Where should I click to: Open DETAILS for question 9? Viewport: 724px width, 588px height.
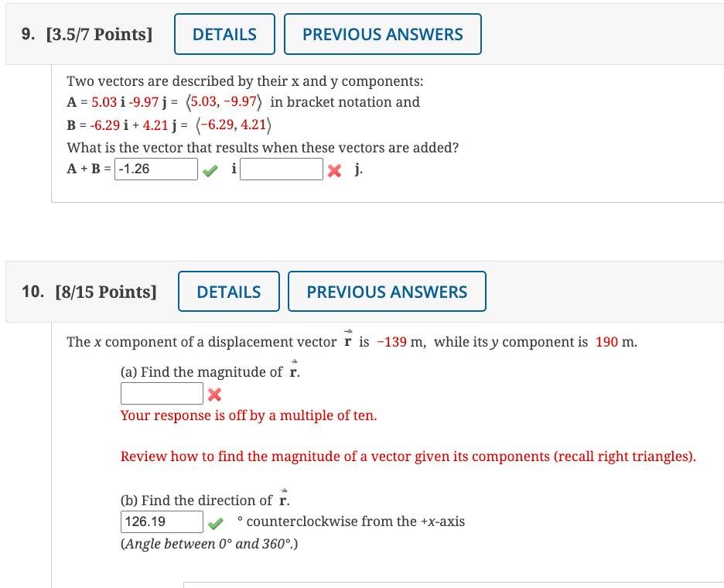pos(224,34)
